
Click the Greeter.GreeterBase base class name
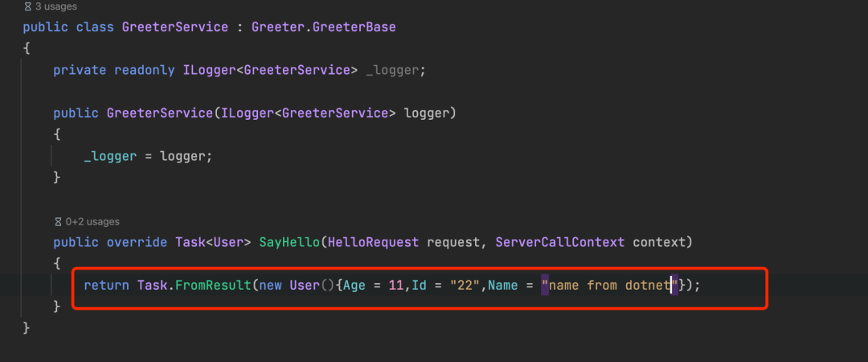pyautogui.click(x=323, y=27)
